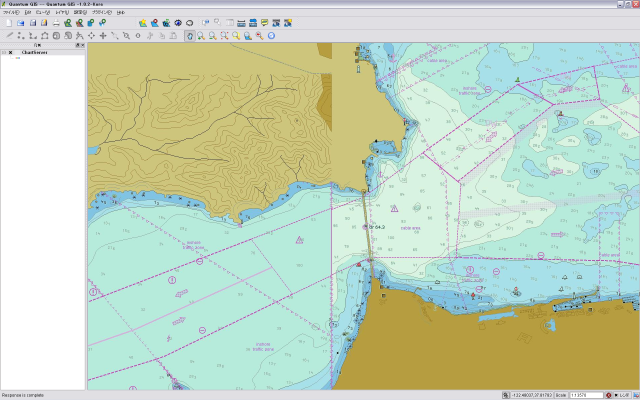This screenshot has width=640, height=400.
Task: Open a project with the folder icon
Action: 20,22
